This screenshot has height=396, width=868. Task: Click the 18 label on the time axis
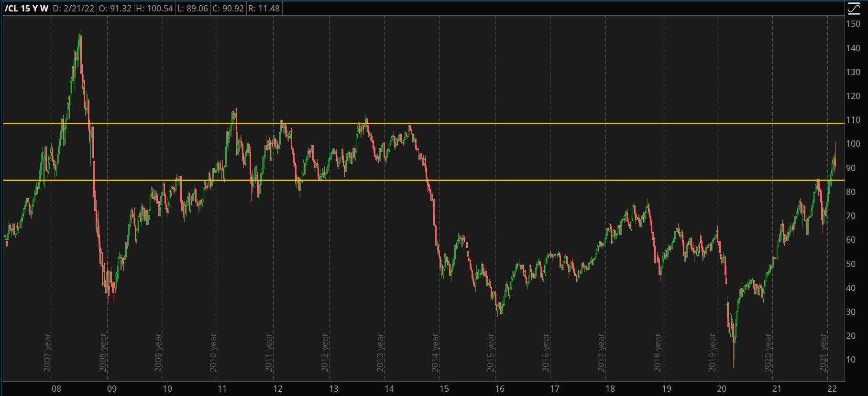coord(610,388)
